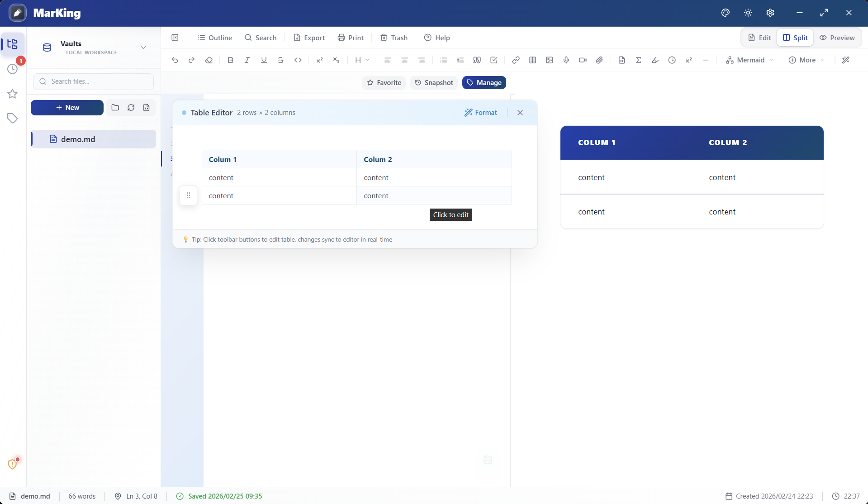Click the Search files input field

pyautogui.click(x=93, y=81)
